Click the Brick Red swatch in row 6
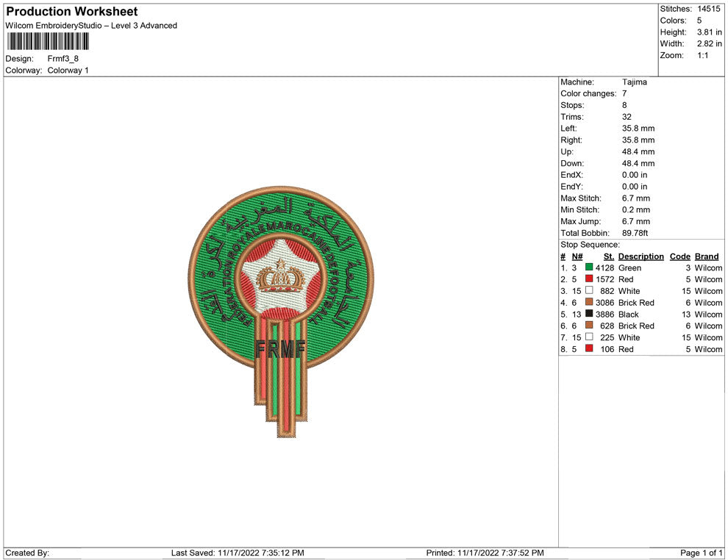Image resolution: width=728 pixels, height=560 pixels. pyautogui.click(x=589, y=326)
